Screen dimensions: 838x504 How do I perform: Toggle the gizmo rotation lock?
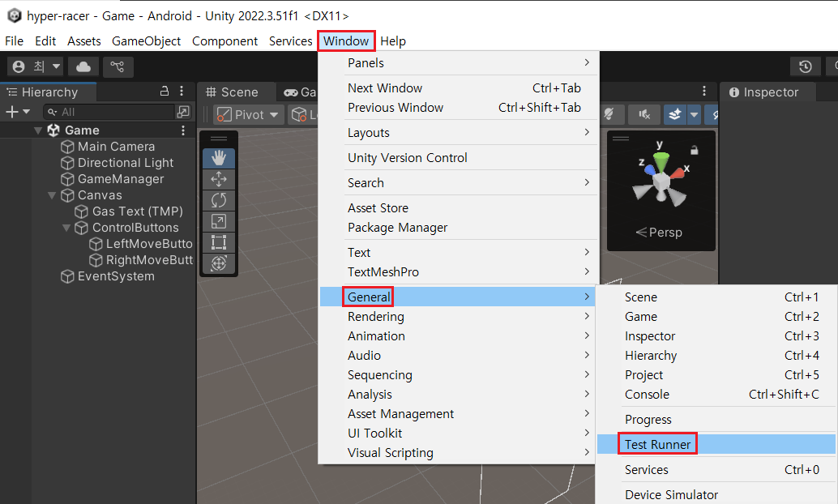(695, 150)
